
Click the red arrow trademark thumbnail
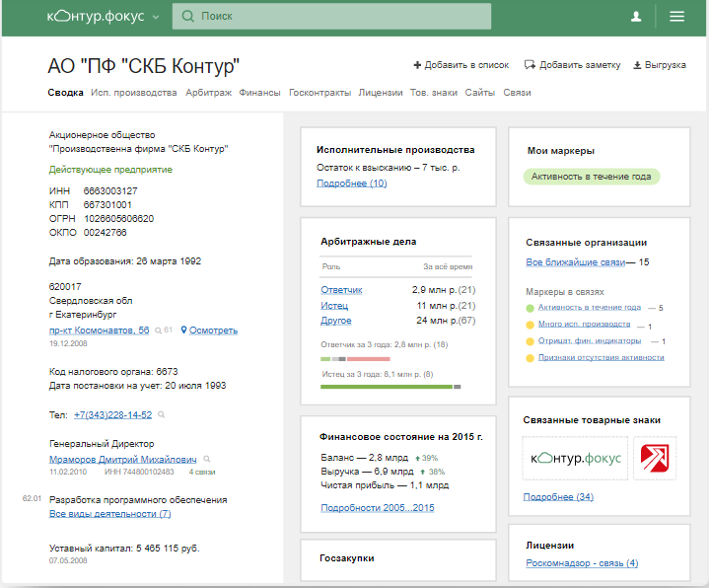655,458
